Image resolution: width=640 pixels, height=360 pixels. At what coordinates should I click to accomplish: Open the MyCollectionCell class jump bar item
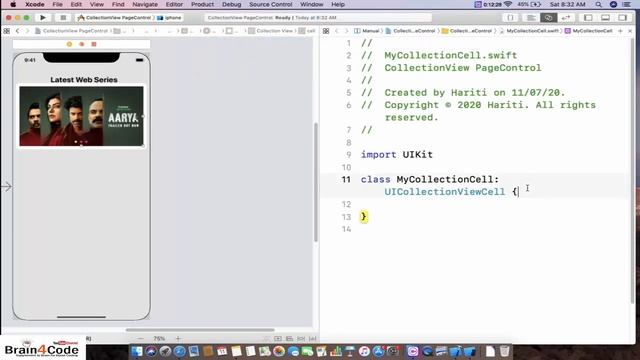(589, 31)
